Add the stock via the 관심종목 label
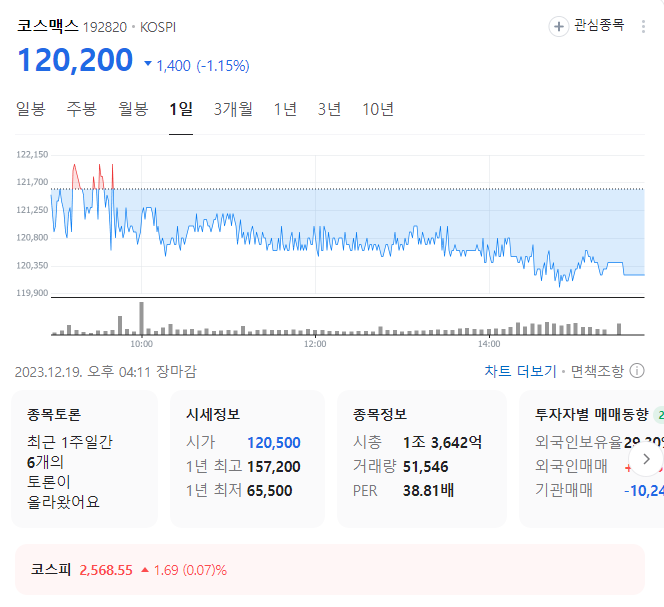Viewport: 664px width, 607px height. pyautogui.click(x=599, y=25)
